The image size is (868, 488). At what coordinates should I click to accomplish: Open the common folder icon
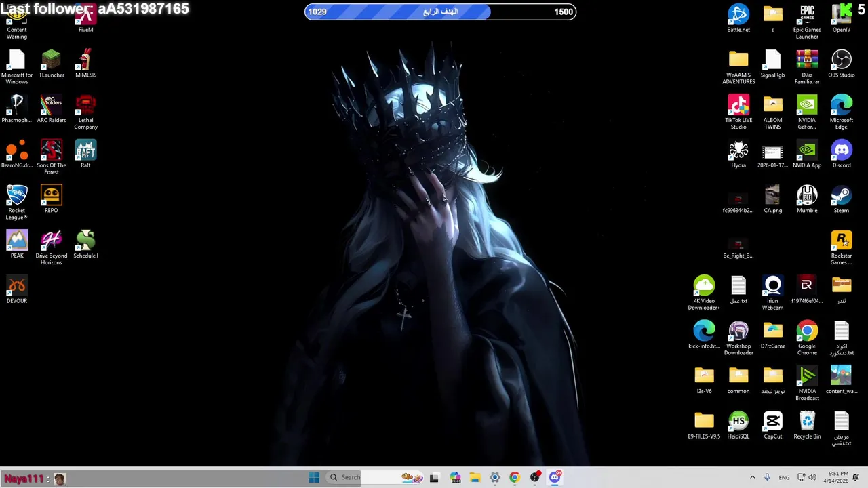click(738, 380)
